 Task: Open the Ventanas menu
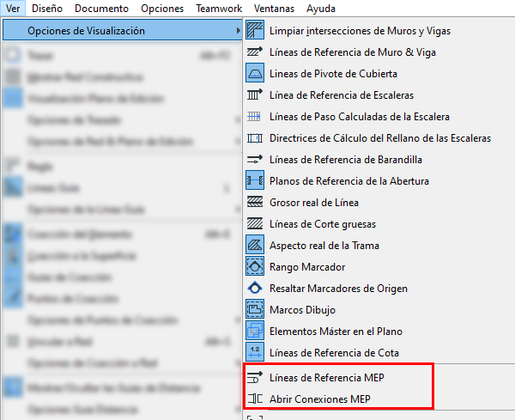pos(274,9)
